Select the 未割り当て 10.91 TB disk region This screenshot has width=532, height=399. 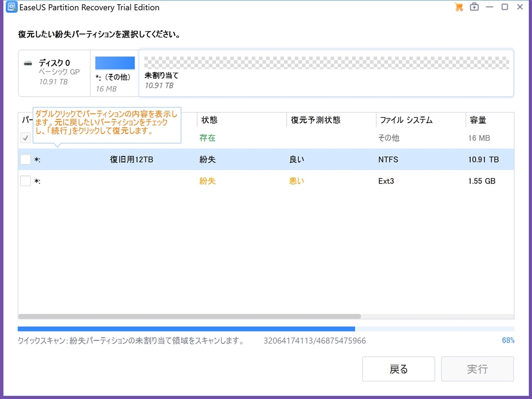pos(326,73)
